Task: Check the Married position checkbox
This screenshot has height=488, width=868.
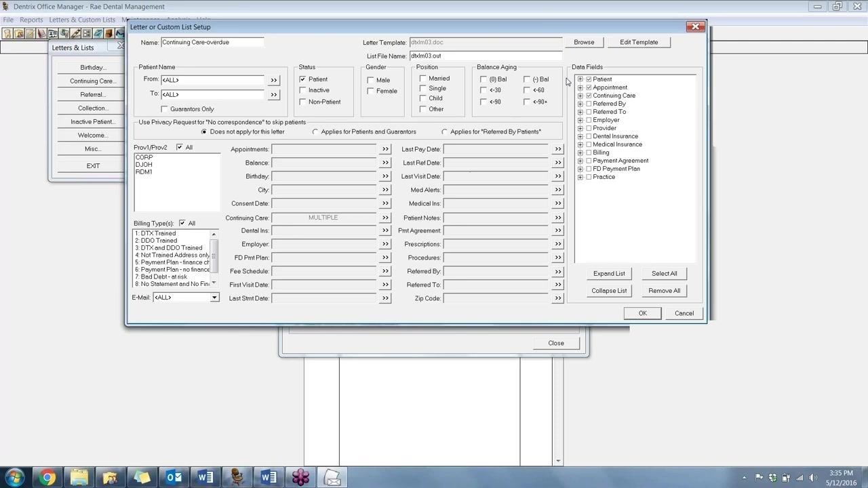Action: [x=423, y=79]
